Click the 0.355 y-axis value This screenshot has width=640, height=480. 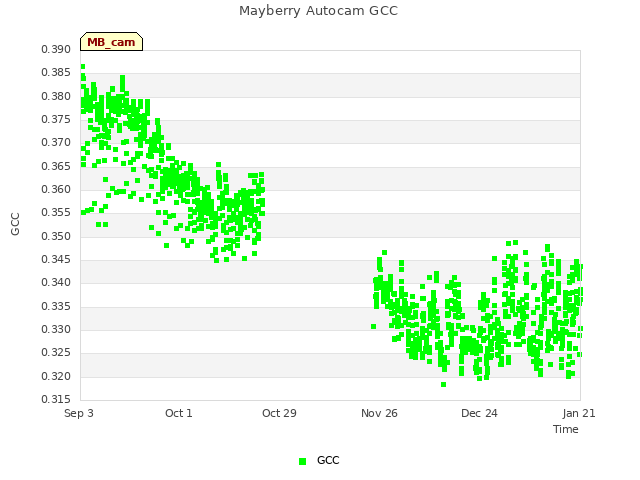click(x=56, y=213)
